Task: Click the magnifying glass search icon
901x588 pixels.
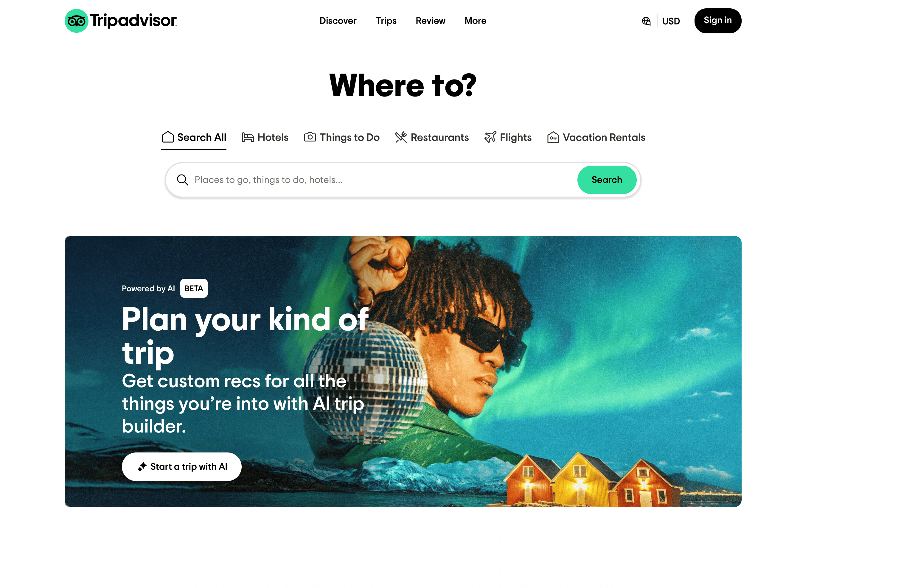Action: coord(182,180)
